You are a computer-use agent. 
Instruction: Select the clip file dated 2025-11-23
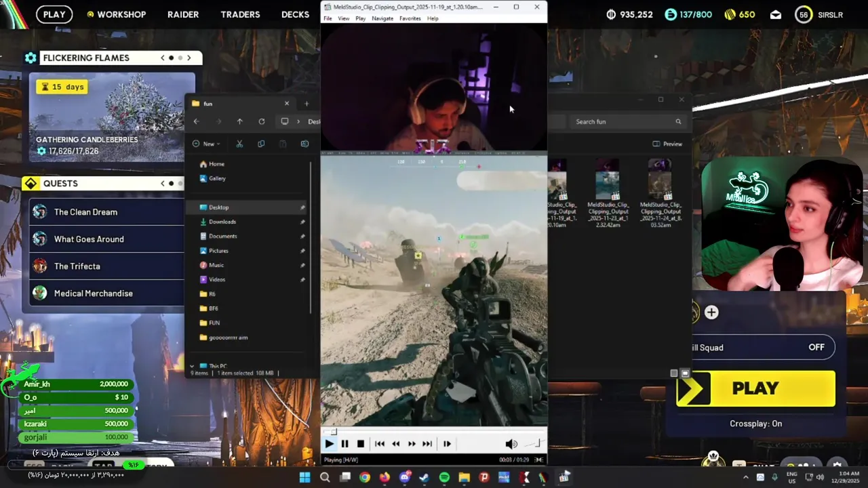point(608,194)
